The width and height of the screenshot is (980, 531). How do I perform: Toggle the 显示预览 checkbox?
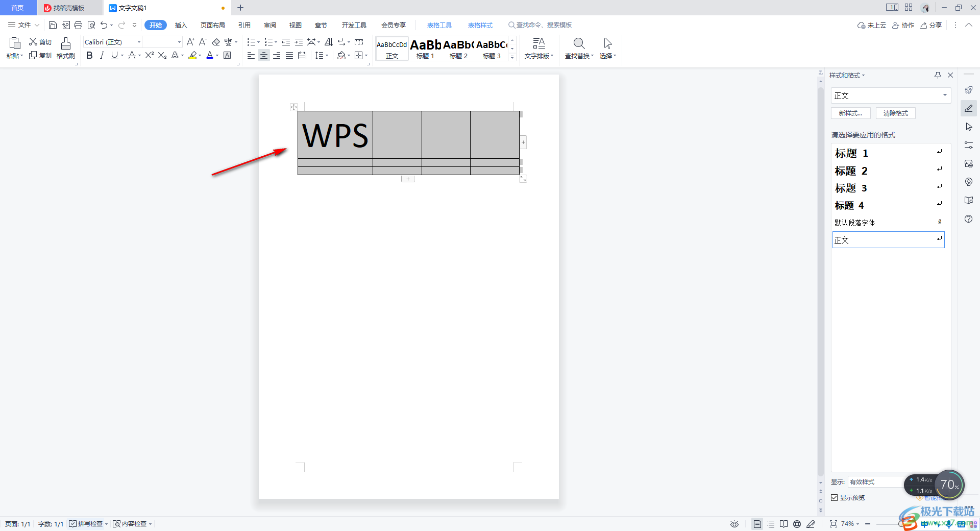click(x=834, y=497)
